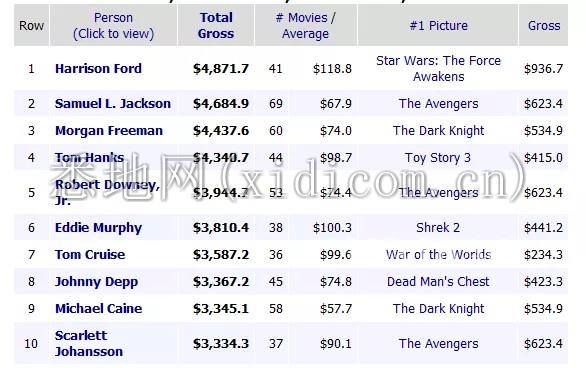The height and width of the screenshot is (368, 586).
Task: Sort by the #1 Picture column header
Action: tap(438, 25)
